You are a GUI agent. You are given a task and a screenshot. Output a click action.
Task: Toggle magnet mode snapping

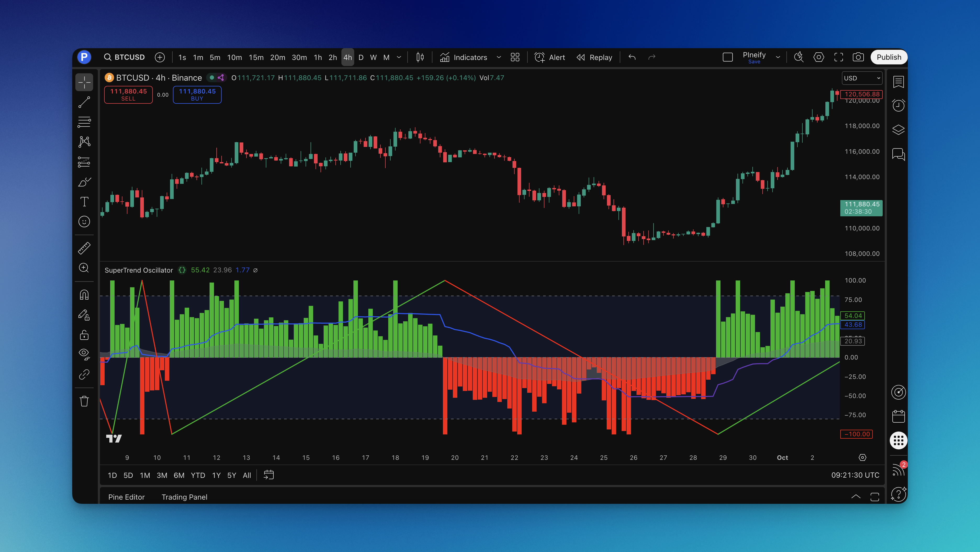pos(84,295)
